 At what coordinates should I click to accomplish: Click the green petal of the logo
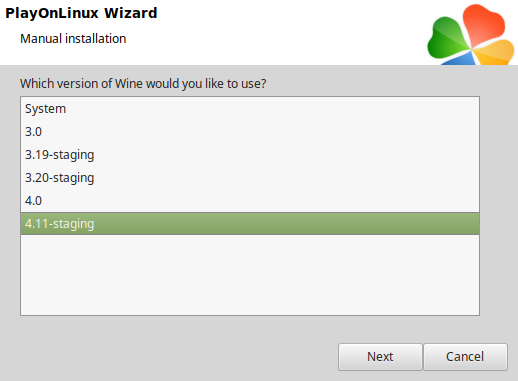coord(447,39)
